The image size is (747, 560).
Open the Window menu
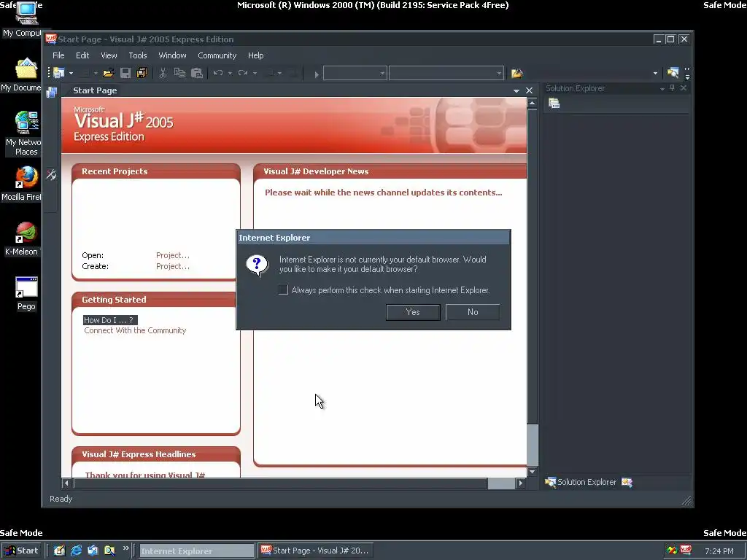click(172, 55)
